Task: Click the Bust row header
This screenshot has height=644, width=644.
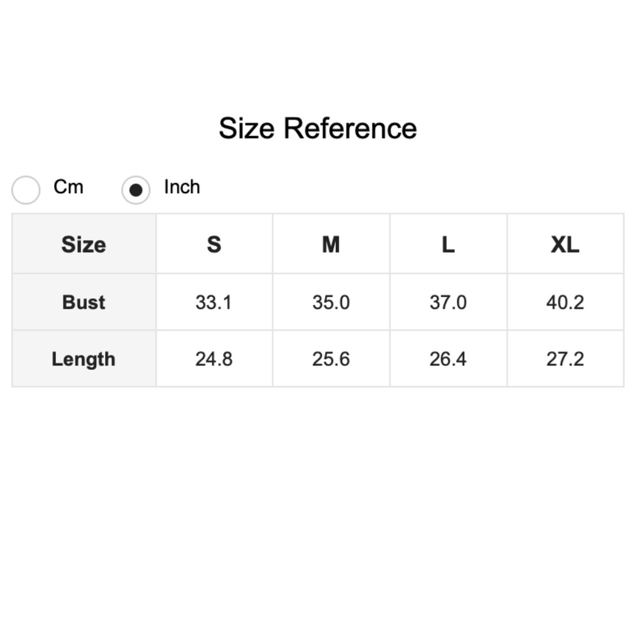Action: [84, 302]
